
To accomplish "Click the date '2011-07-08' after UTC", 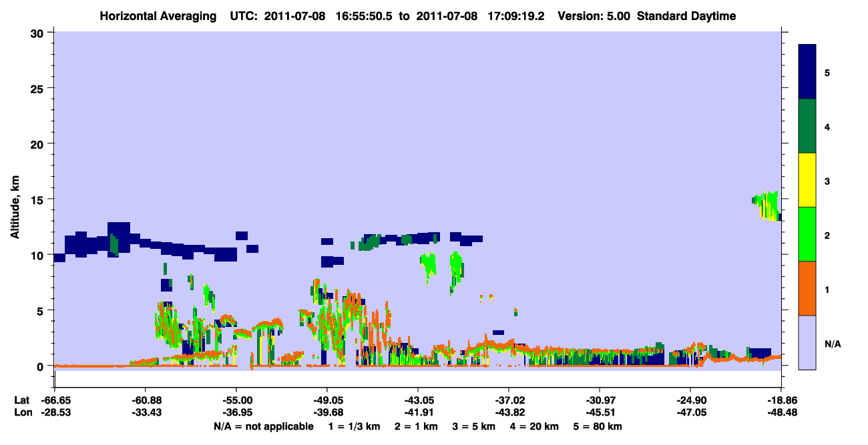I will [295, 16].
